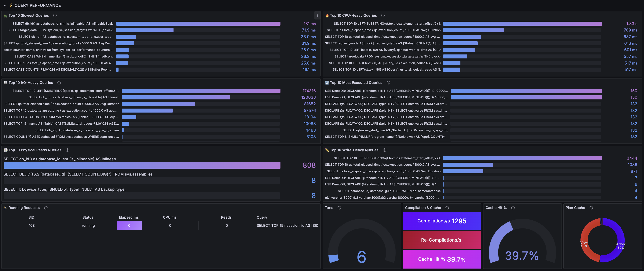This screenshot has height=271, width=644.
Task: Sort Running Requests by Elapsed ms header
Action: pos(129,217)
